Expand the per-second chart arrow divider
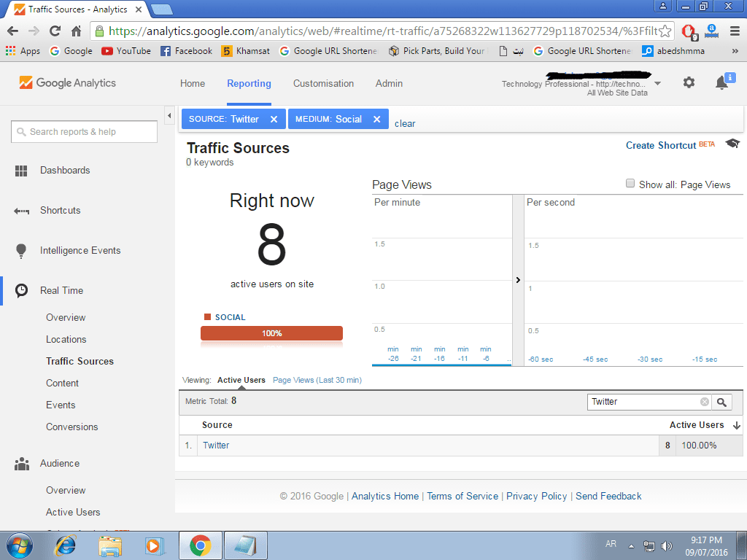The height and width of the screenshot is (560, 747). [x=518, y=280]
